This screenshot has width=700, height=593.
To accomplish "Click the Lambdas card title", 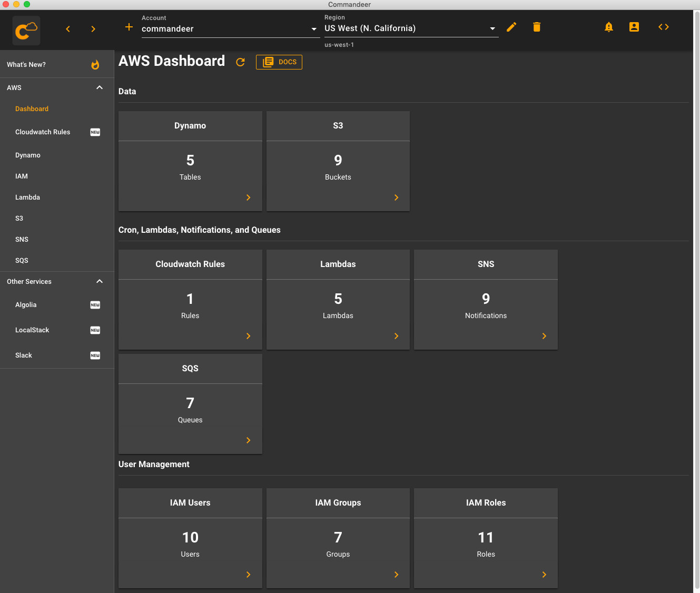I will 338,264.
